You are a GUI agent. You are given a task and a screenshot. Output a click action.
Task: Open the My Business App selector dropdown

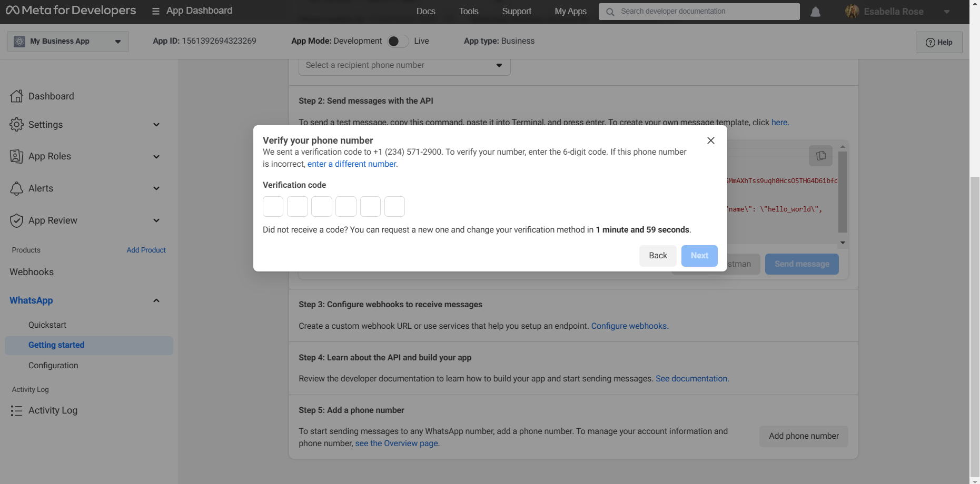click(68, 41)
